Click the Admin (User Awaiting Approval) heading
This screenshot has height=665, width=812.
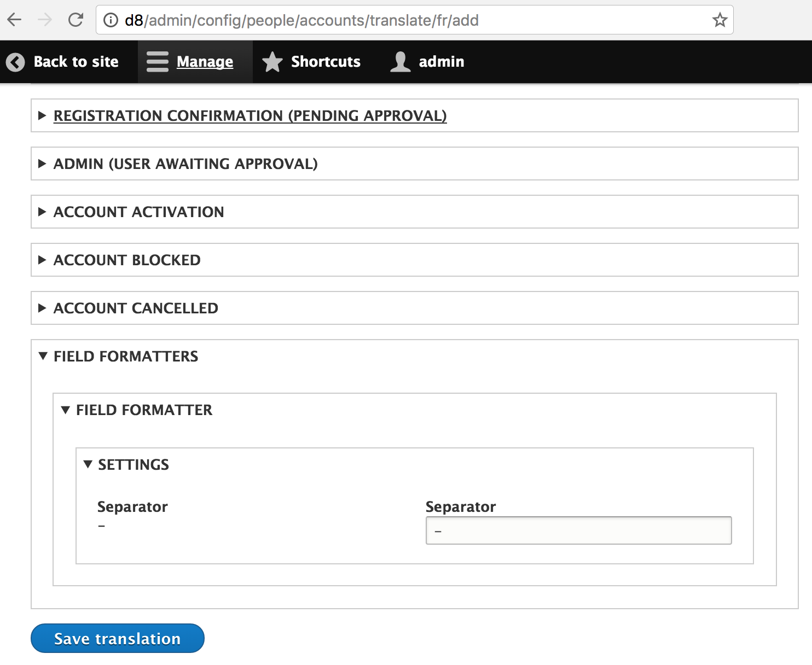point(185,164)
